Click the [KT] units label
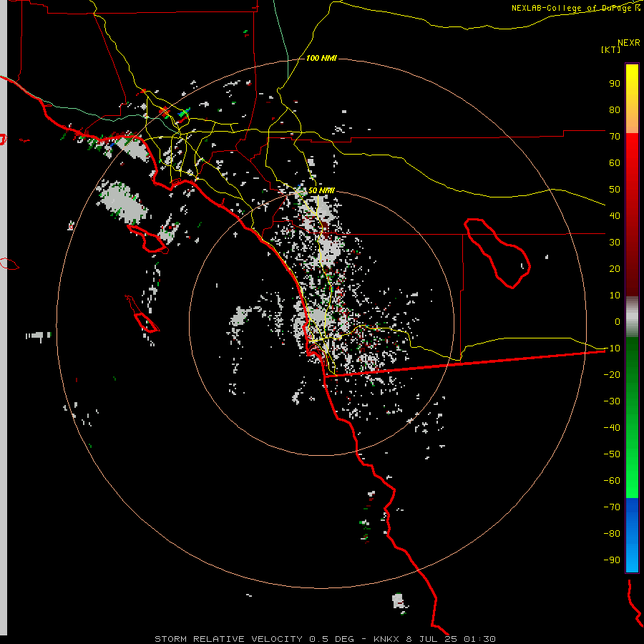 click(x=611, y=49)
